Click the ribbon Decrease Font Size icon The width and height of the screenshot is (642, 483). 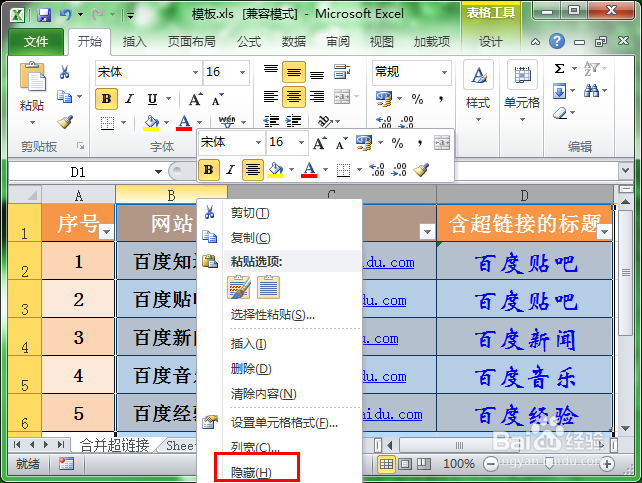click(x=217, y=99)
